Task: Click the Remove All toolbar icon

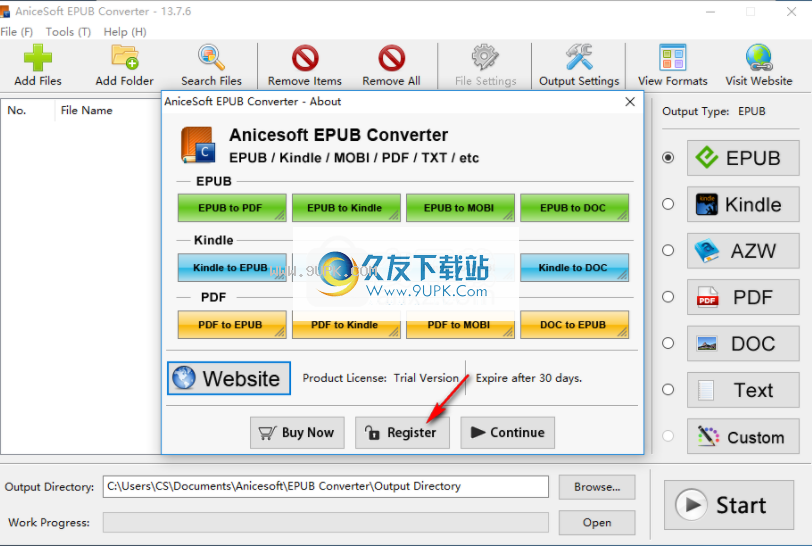Action: click(x=392, y=57)
